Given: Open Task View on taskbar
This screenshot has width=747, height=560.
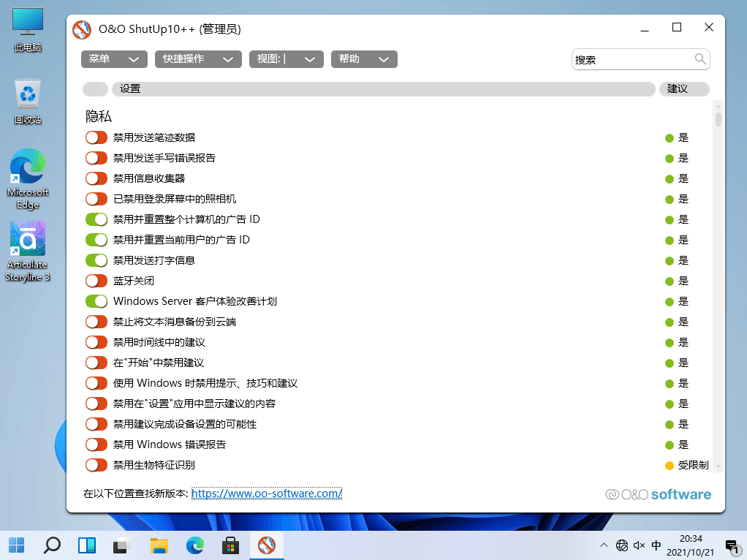Looking at the screenshot, I should pos(123,545).
